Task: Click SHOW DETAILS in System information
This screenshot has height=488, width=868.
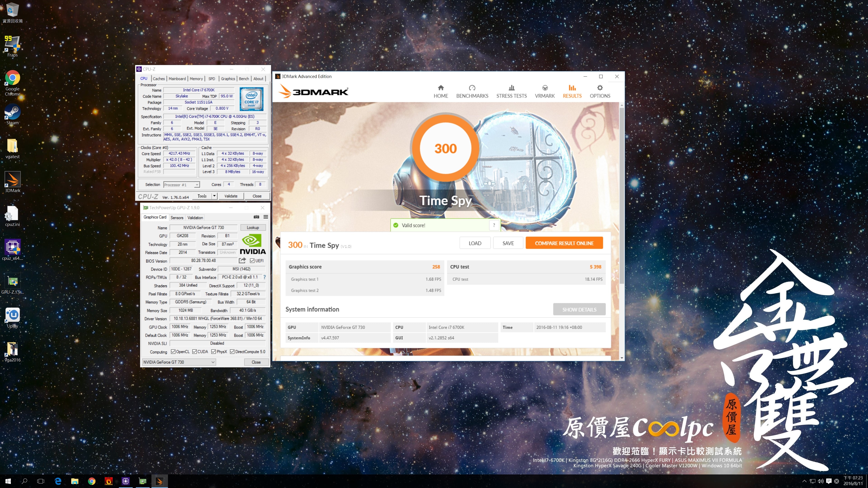Action: click(579, 310)
